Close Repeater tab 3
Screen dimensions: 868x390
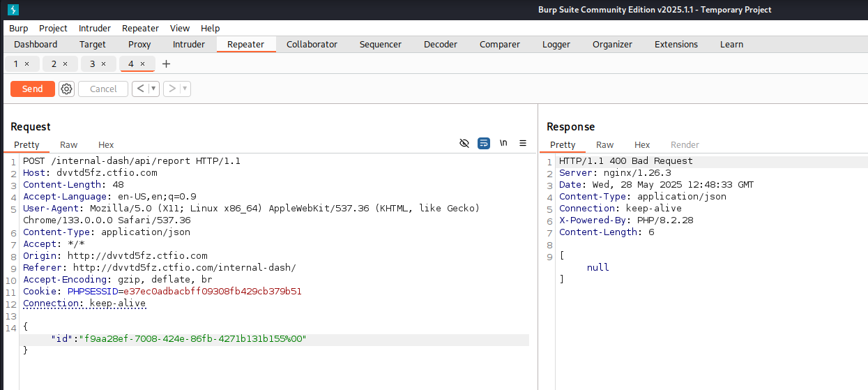click(x=104, y=63)
